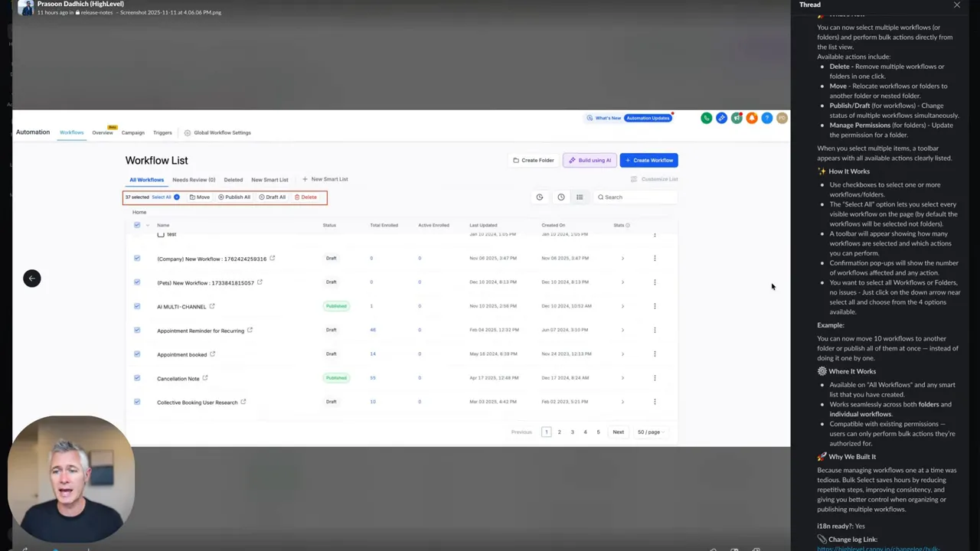Open the kebab menu on Cancellation Note row
The image size is (980, 551).
(655, 377)
